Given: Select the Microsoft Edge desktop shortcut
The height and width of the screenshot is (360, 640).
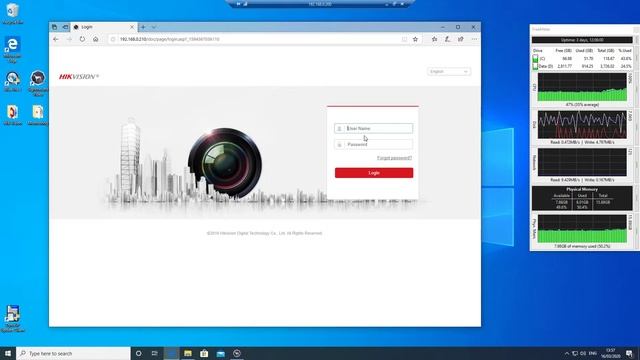Looking at the screenshot, I should coord(12,49).
